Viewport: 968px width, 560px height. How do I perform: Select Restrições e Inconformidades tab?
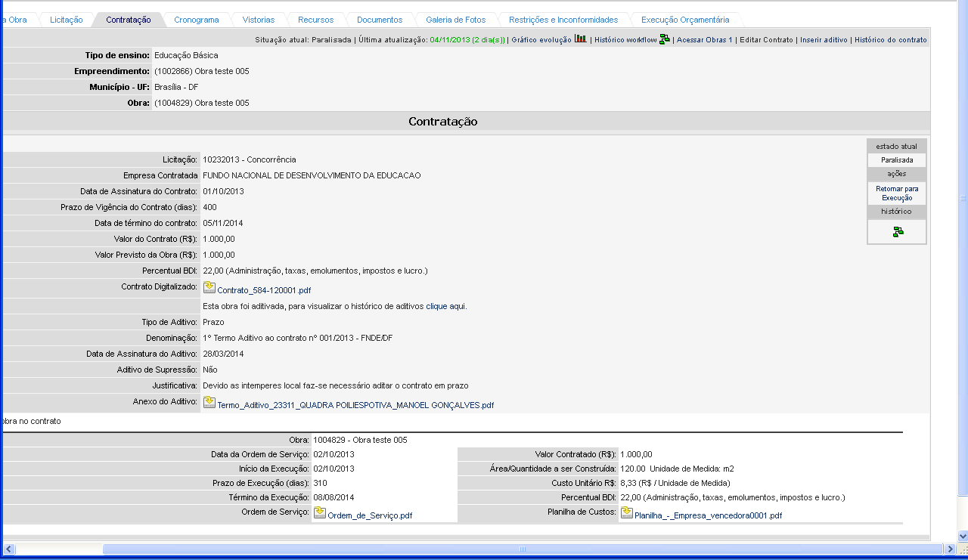point(563,20)
